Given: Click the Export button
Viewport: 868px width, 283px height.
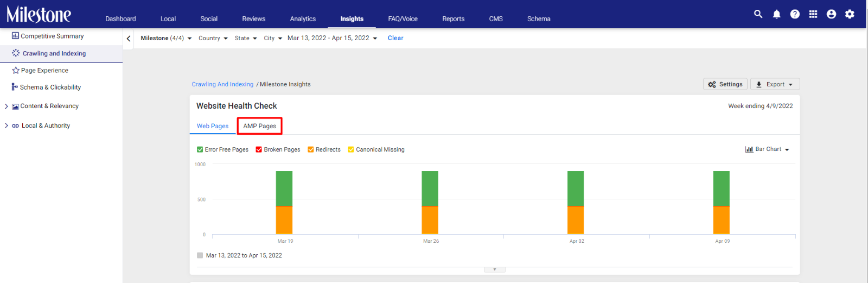Looking at the screenshot, I should tap(775, 84).
